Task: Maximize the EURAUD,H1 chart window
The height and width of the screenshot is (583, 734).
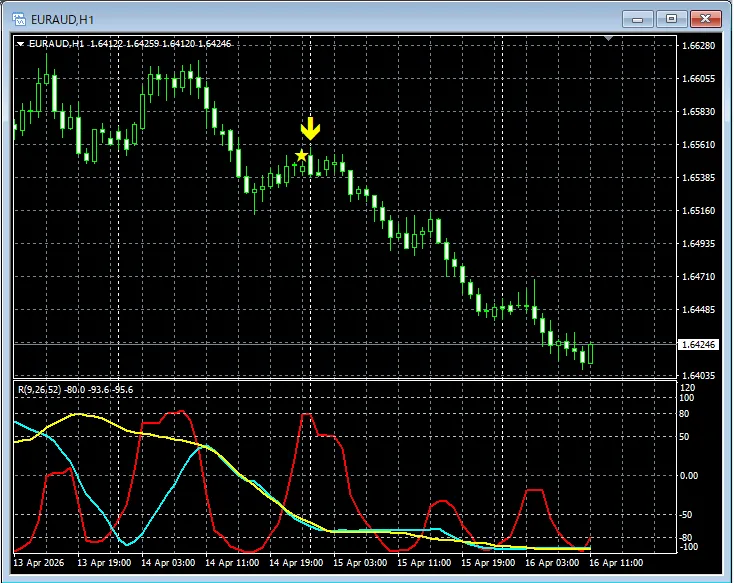Action: [x=670, y=18]
